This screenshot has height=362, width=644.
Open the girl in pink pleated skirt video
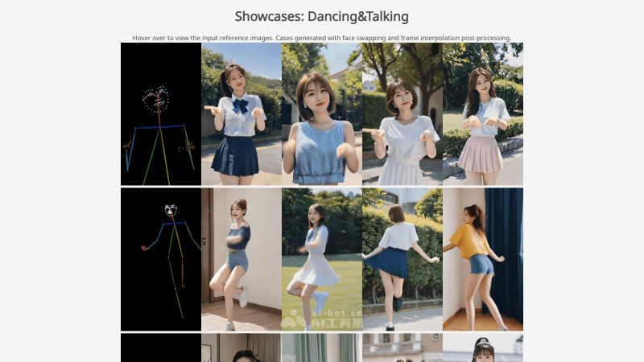(482, 114)
